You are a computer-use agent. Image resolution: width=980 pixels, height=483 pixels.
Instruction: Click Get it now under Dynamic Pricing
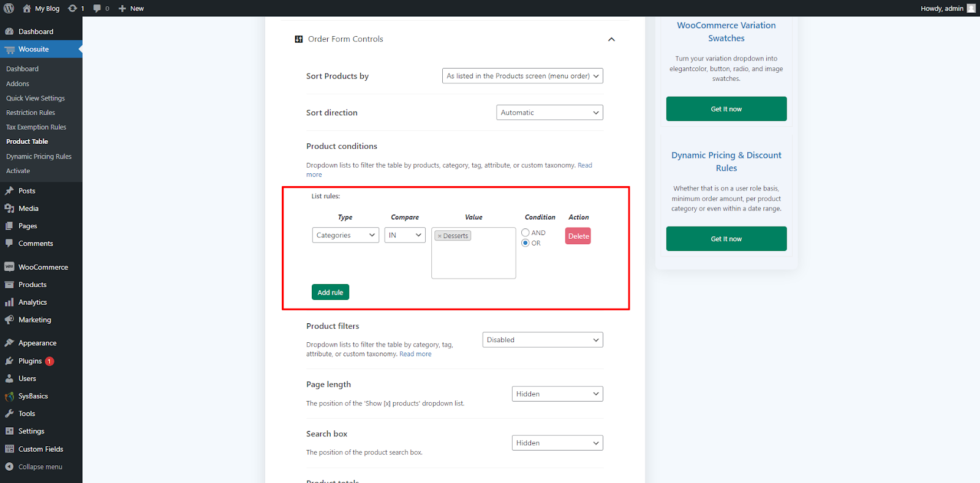click(x=726, y=239)
